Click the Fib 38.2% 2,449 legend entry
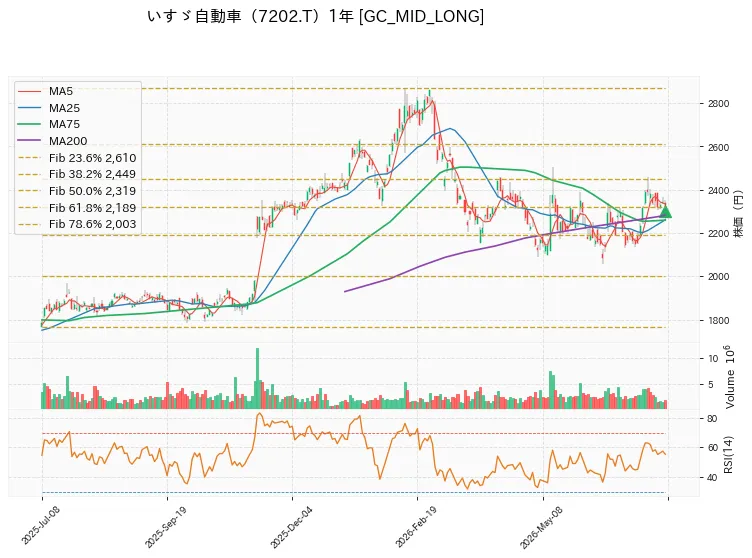The width and height of the screenshot is (752, 558). pyautogui.click(x=77, y=174)
